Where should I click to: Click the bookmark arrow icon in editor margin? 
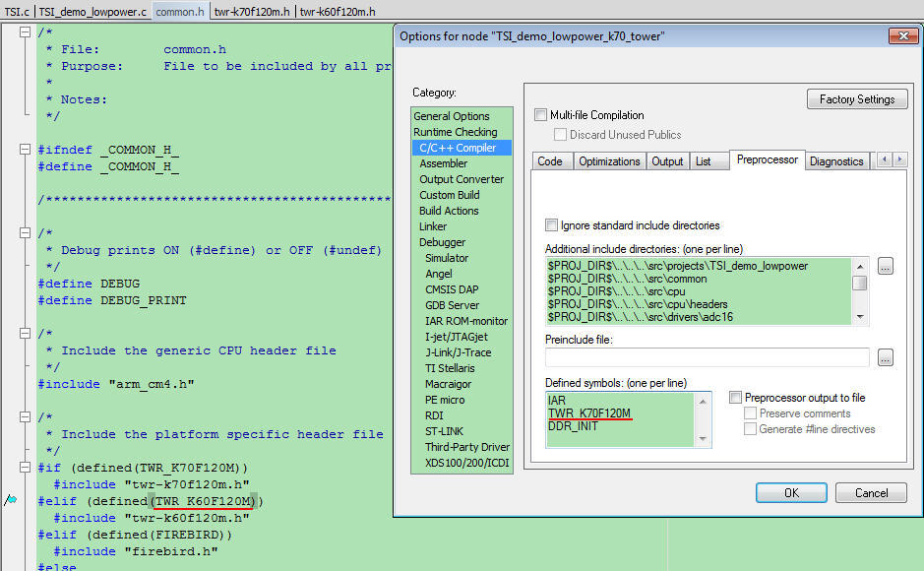11,500
